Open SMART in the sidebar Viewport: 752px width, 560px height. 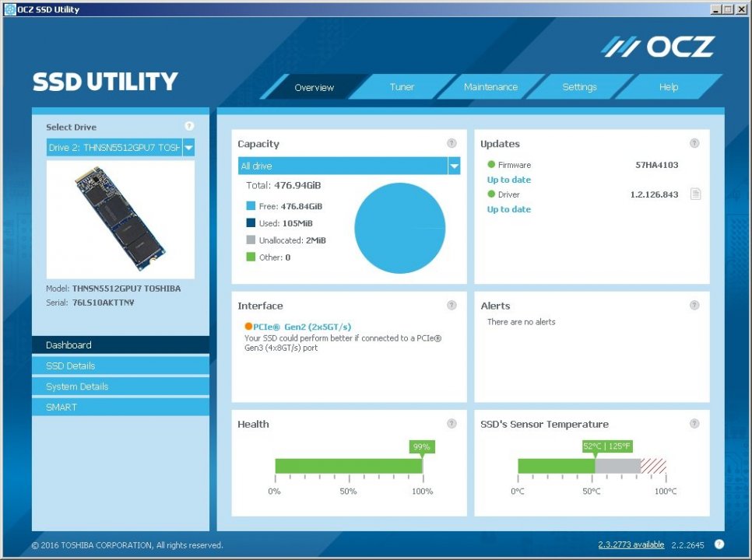pyautogui.click(x=121, y=407)
